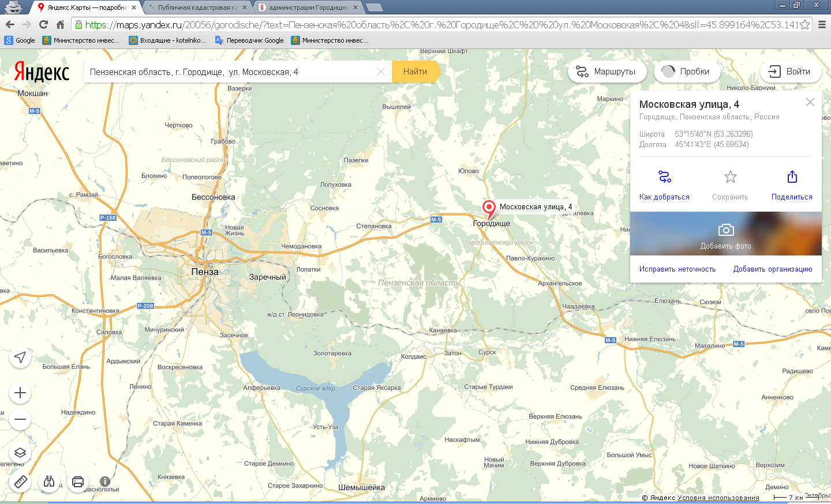831x504 pixels.
Task: Click the Канаевка label on the map
Action: 443,330
